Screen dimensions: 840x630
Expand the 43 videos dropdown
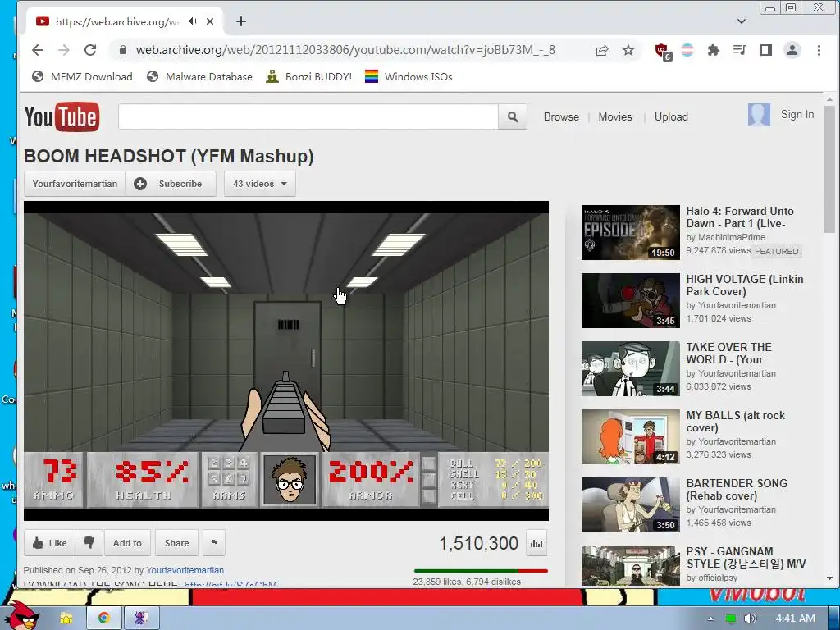[x=260, y=184]
